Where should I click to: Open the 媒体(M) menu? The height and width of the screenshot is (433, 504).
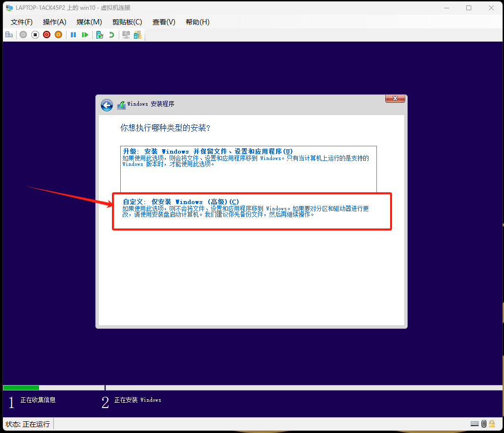(89, 22)
